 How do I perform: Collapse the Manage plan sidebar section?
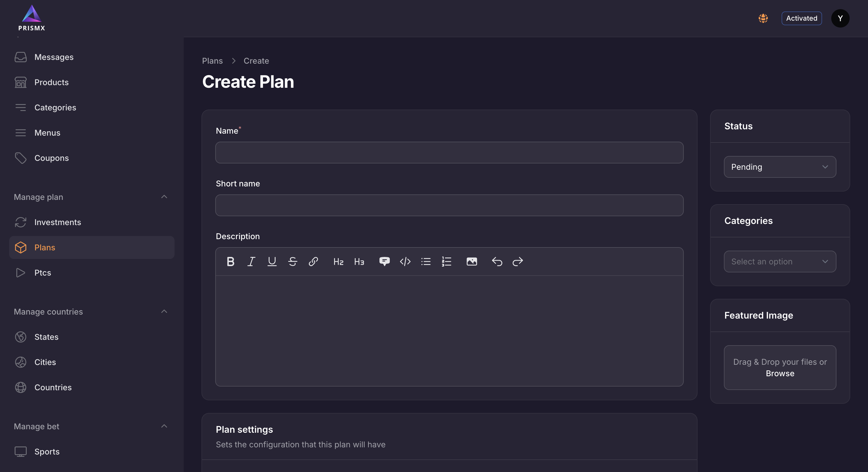(x=164, y=197)
